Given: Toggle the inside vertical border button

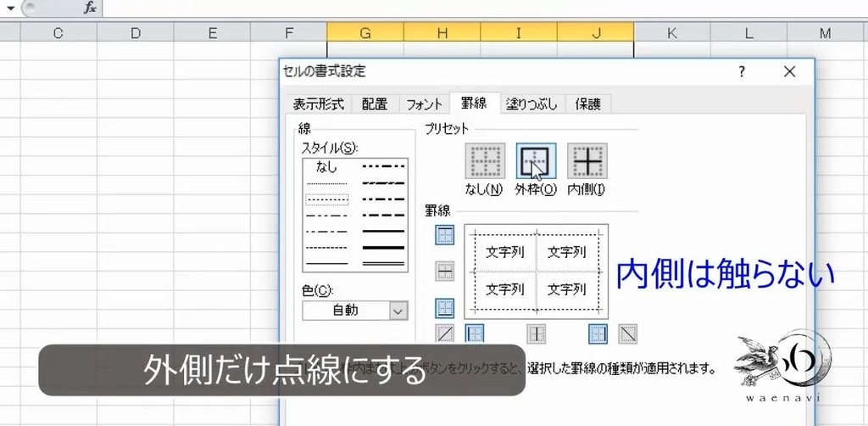Looking at the screenshot, I should pyautogui.click(x=536, y=334).
